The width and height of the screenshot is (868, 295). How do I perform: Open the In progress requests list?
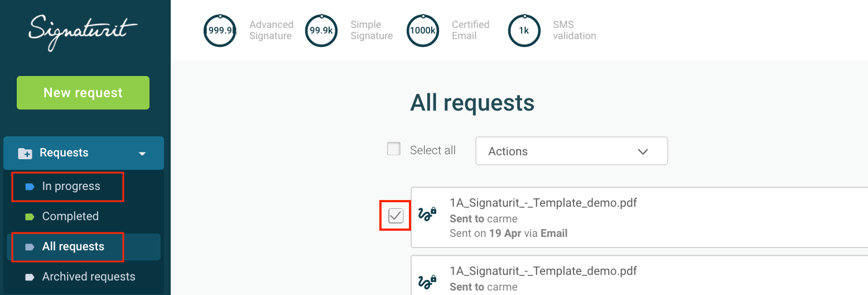tap(71, 186)
